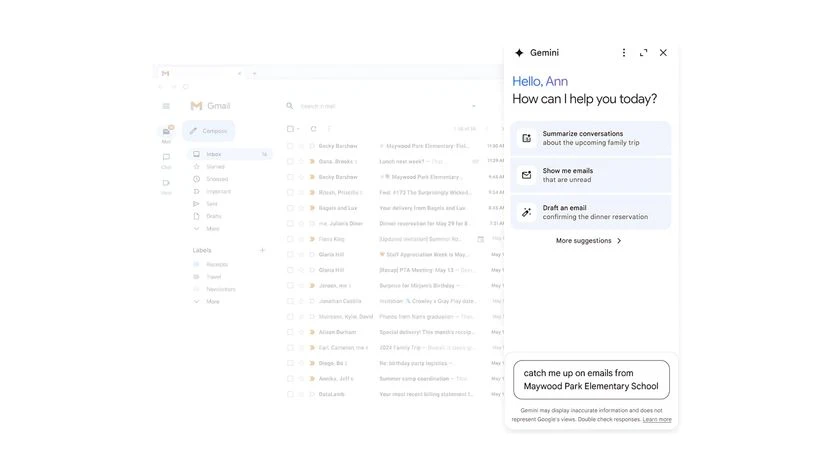Refresh the Gmail inbox list
Viewport: 826px width, 465px height.
click(313, 129)
